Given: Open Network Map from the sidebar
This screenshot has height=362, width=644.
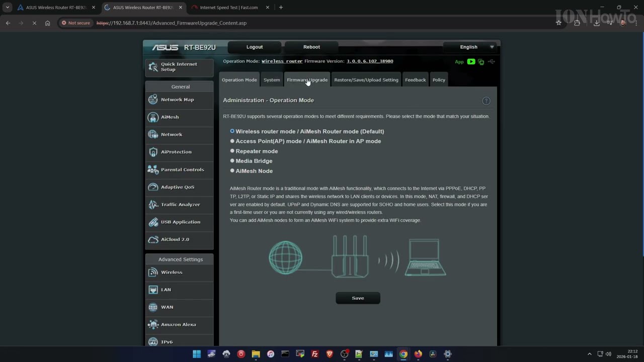Looking at the screenshot, I should [x=179, y=100].
